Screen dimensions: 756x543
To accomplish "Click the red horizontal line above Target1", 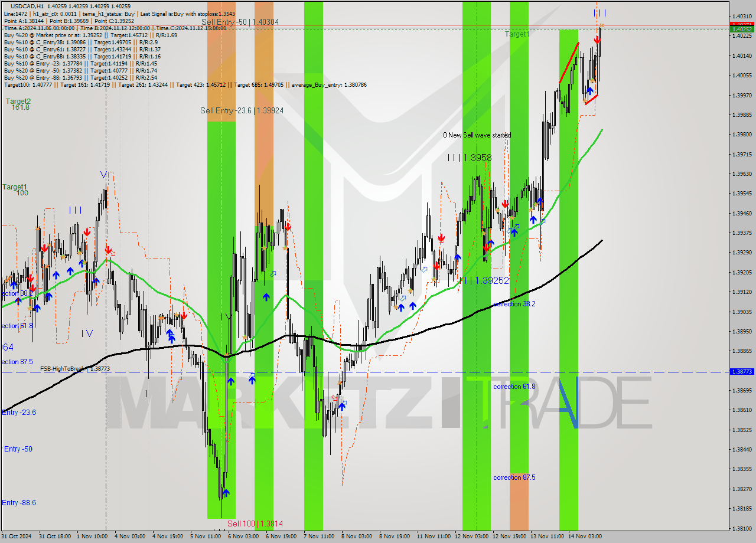I will pyautogui.click(x=365, y=25).
